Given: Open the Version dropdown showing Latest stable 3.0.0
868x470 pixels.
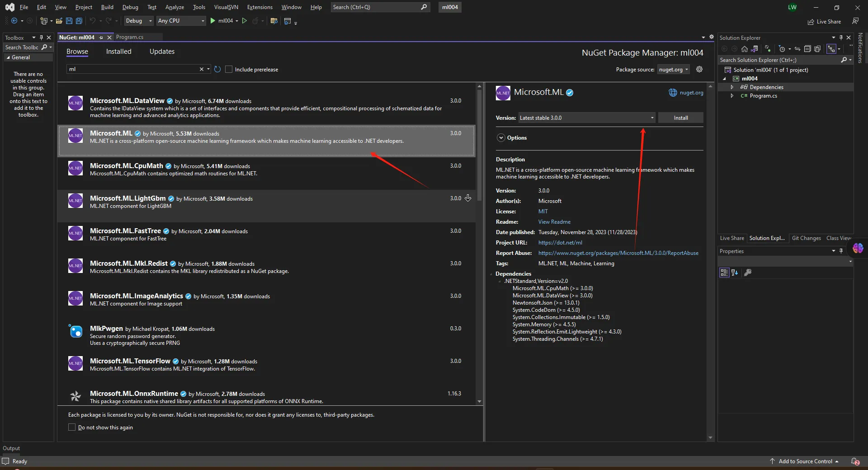Looking at the screenshot, I should [586, 117].
